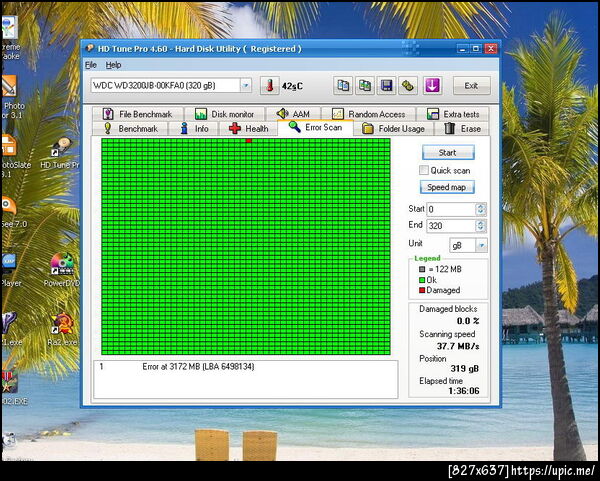This screenshot has height=481, width=600.
Task: Click the save floppy disk icon
Action: pyautogui.click(x=386, y=85)
